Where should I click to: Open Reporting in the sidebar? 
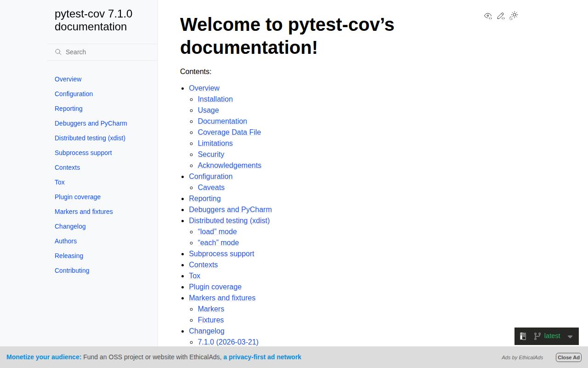click(x=68, y=109)
